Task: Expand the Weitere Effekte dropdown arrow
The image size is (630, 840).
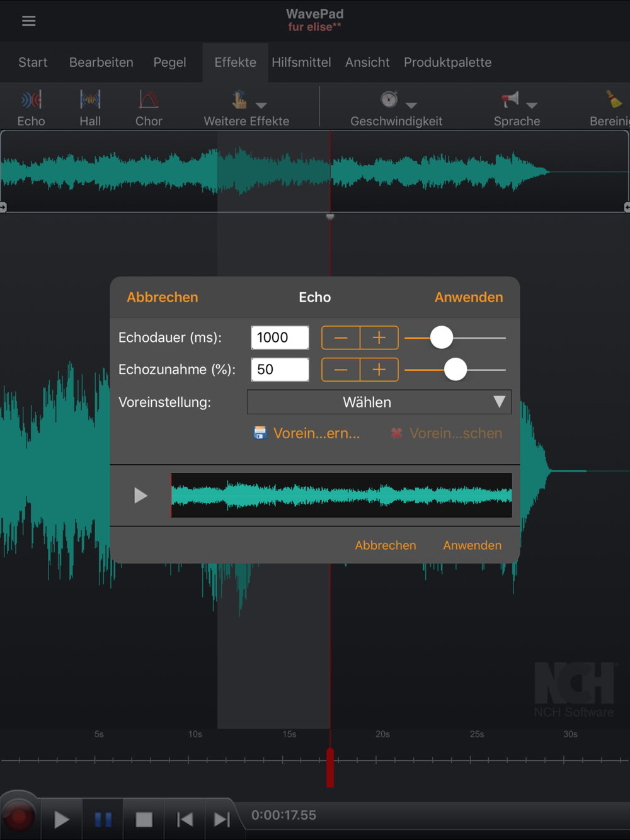Action: pyautogui.click(x=261, y=105)
